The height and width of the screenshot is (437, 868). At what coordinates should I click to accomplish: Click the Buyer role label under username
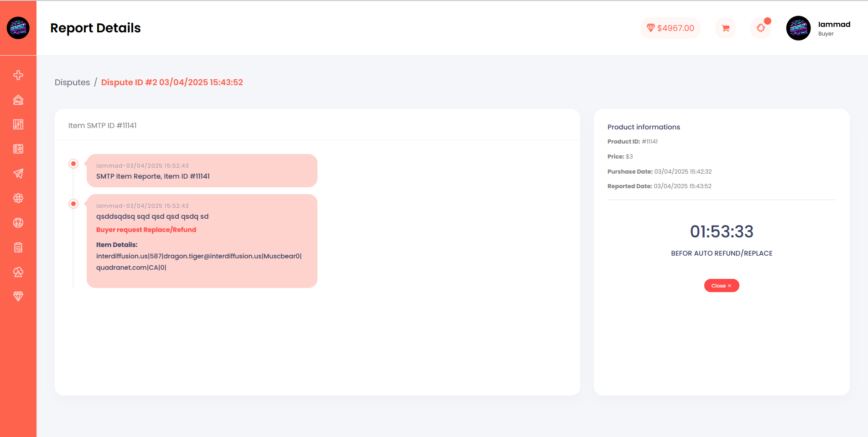tap(826, 34)
